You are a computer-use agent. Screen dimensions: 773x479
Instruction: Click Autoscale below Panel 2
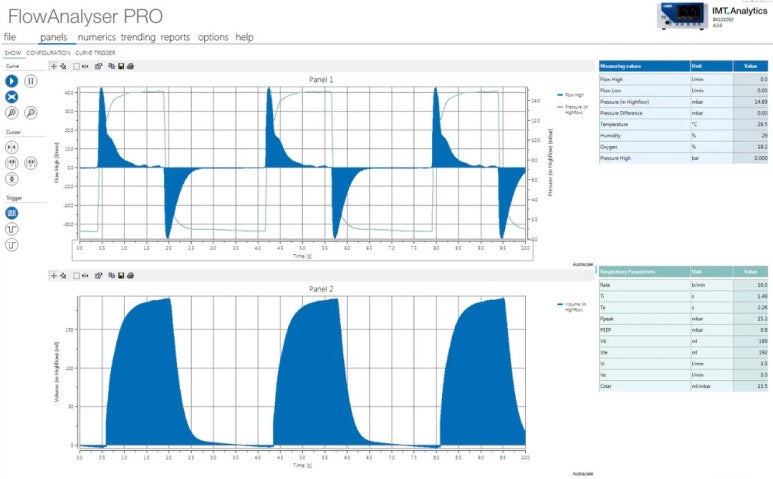point(583,474)
